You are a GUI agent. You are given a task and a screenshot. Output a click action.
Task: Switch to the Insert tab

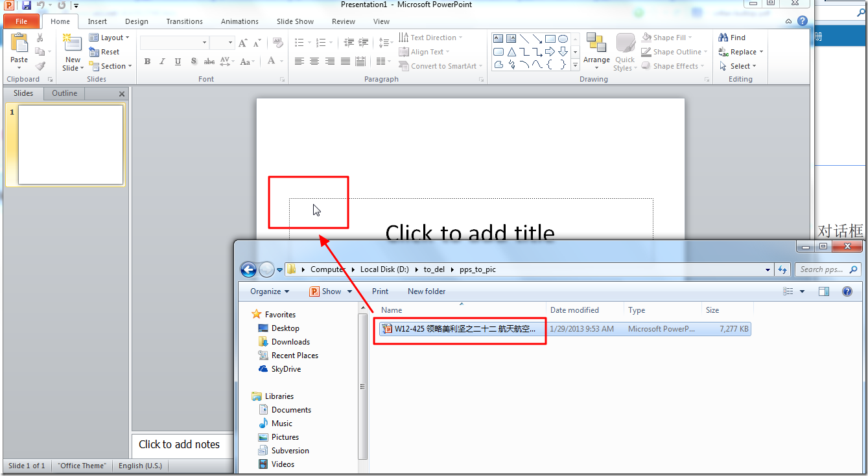(x=97, y=21)
